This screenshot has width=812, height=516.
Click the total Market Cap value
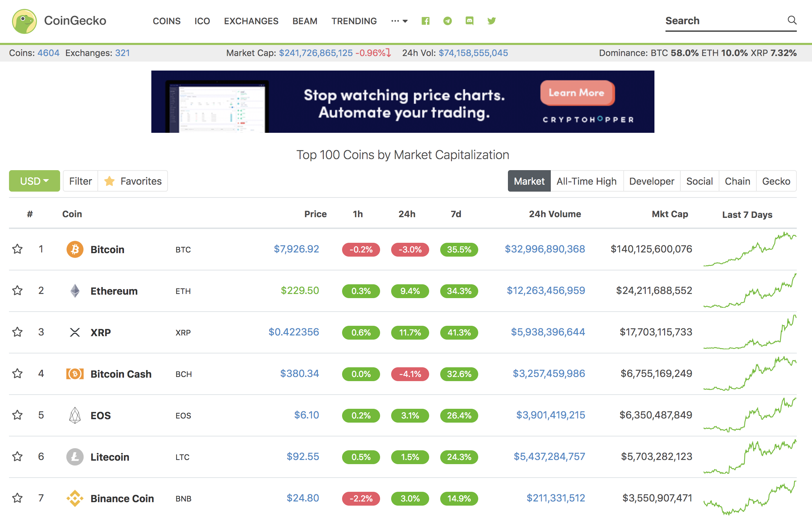coord(316,53)
